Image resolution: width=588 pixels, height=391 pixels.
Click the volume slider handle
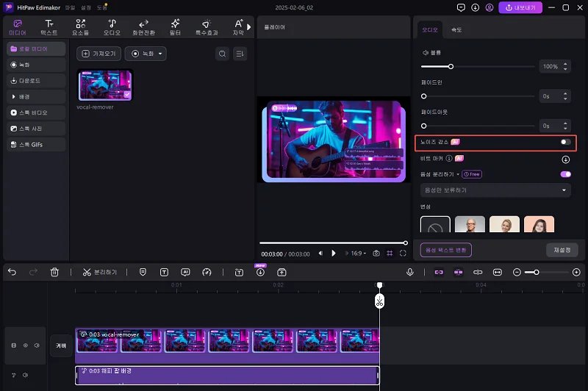451,66
